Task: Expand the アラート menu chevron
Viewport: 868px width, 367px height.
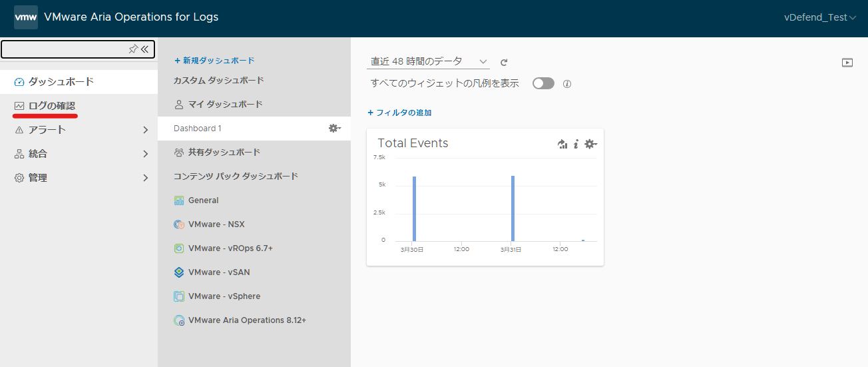Action: point(145,130)
